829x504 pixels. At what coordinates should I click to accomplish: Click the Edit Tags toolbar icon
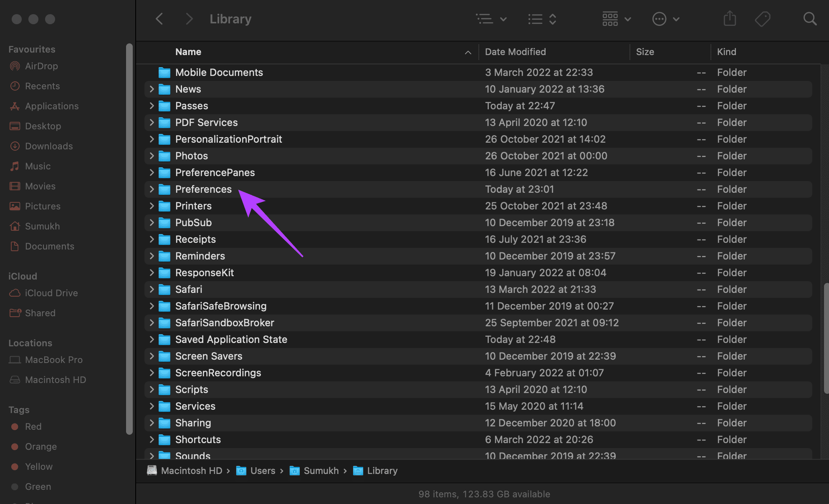(763, 19)
